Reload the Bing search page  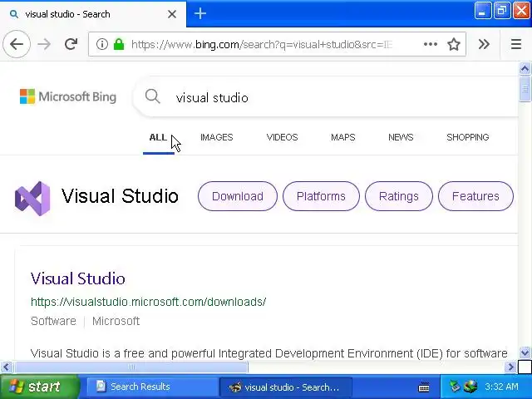[71, 44]
